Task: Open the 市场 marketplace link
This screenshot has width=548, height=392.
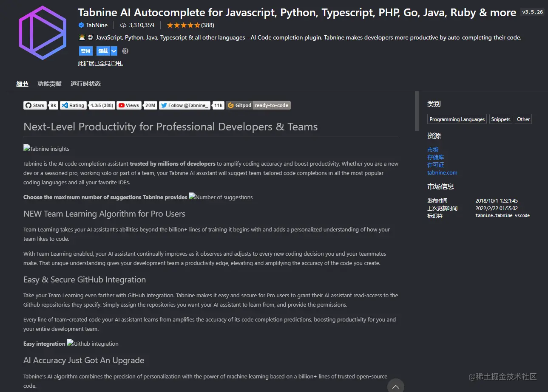Action: pyautogui.click(x=433, y=149)
